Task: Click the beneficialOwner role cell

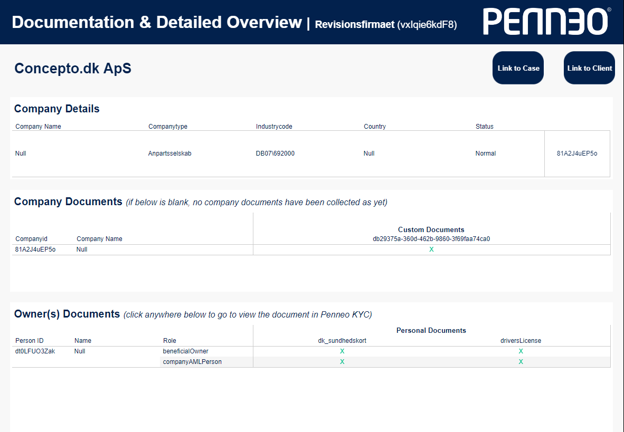Action: (185, 351)
